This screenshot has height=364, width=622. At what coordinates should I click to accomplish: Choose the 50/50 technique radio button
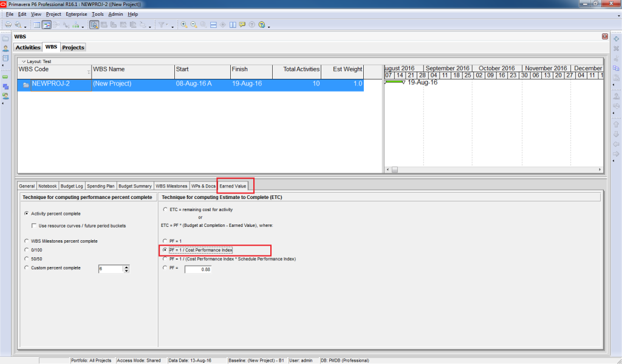point(27,258)
